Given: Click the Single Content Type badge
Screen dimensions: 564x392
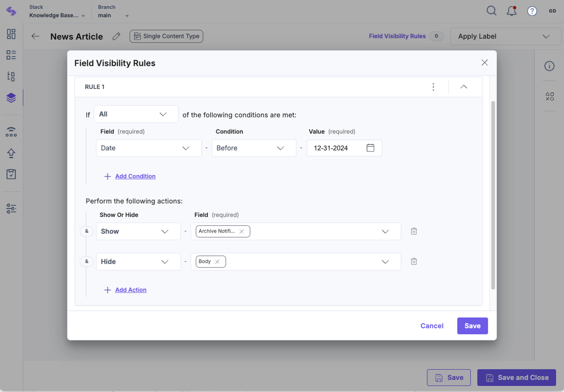Looking at the screenshot, I should 166,36.
